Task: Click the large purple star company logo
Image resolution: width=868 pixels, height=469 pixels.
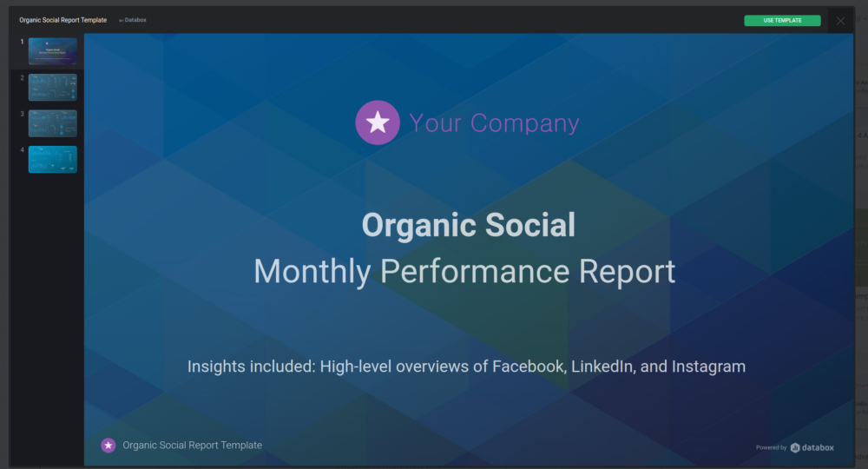Action: [x=378, y=122]
